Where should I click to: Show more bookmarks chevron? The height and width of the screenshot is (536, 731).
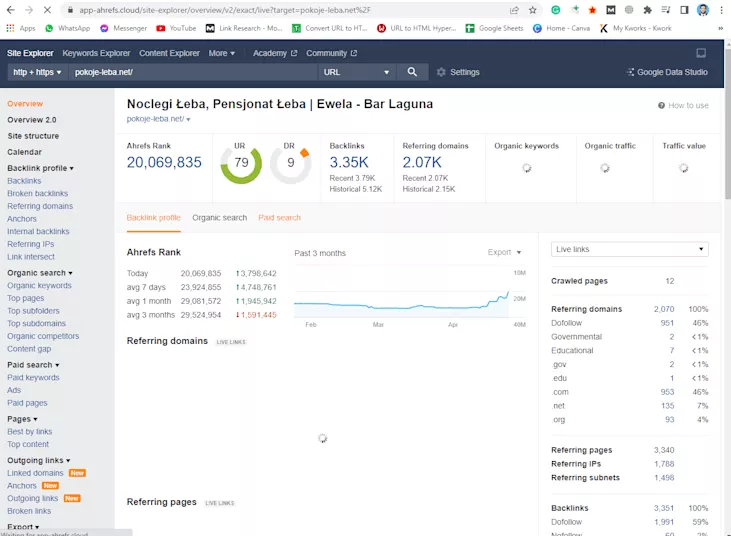point(720,28)
